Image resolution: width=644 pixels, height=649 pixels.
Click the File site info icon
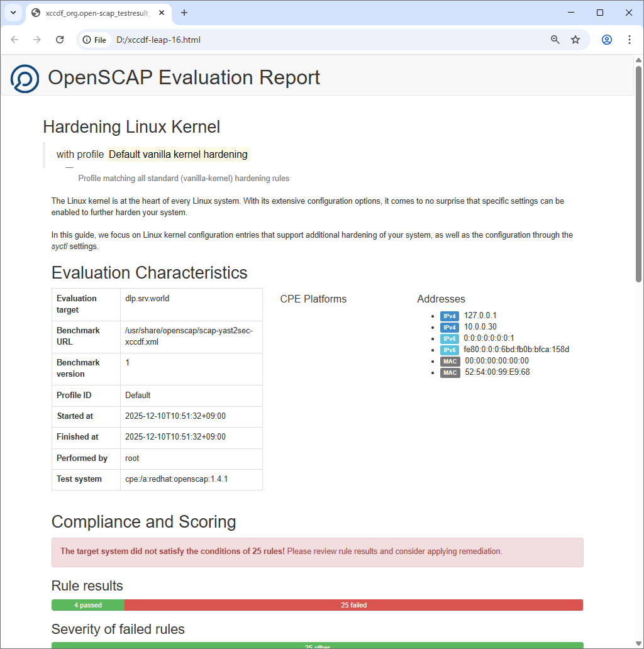pos(94,40)
